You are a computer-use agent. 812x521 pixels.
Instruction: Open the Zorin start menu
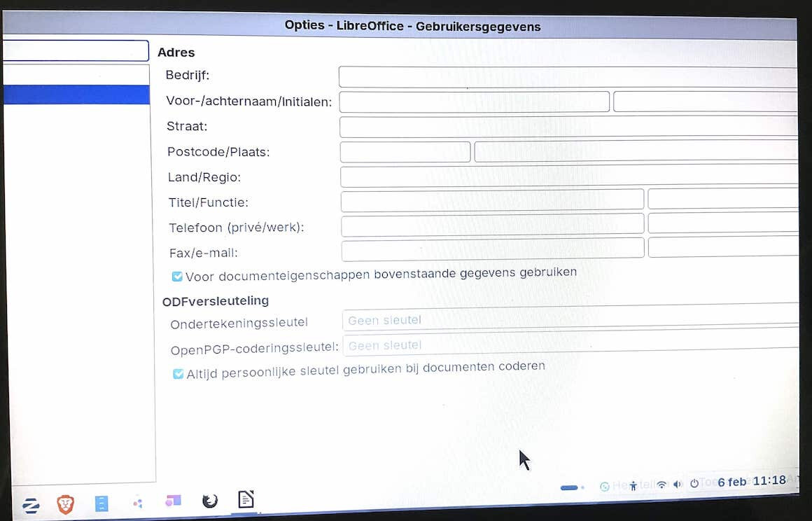point(31,505)
